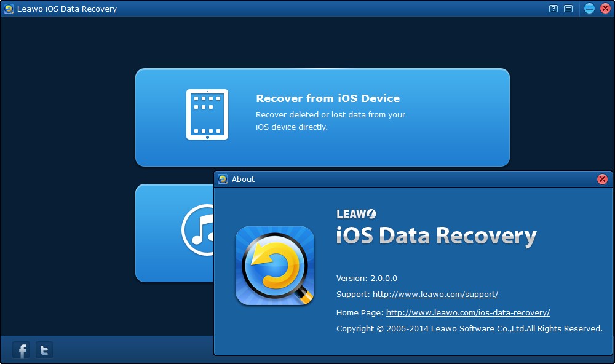Viewport: 615px width, 364px height.
Task: Click the copyright 2006-2014 Leawo text
Action: (469, 329)
